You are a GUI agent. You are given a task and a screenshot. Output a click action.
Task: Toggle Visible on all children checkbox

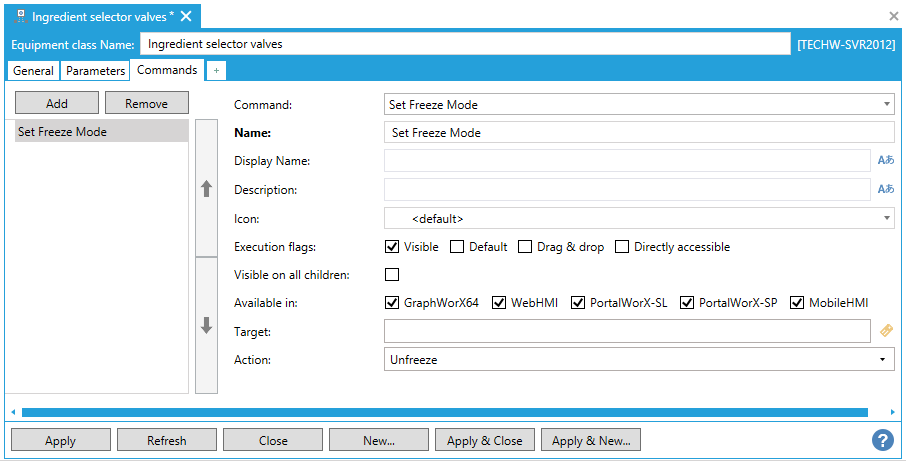[x=392, y=275]
